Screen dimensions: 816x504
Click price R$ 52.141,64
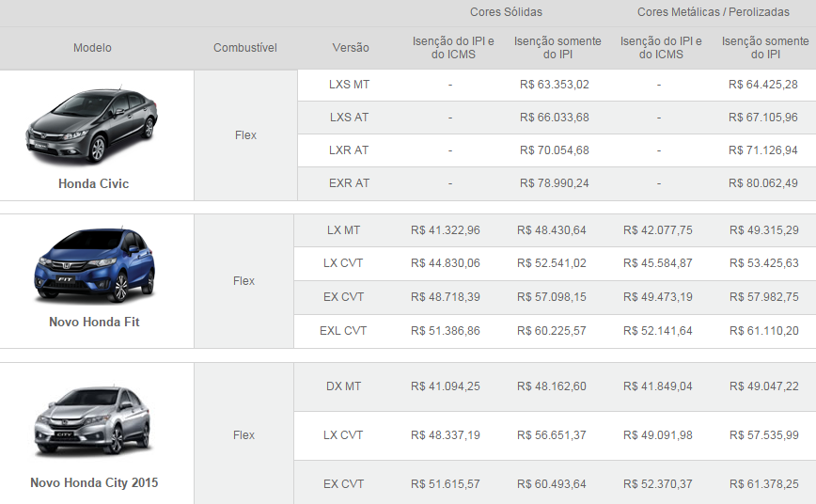(658, 331)
